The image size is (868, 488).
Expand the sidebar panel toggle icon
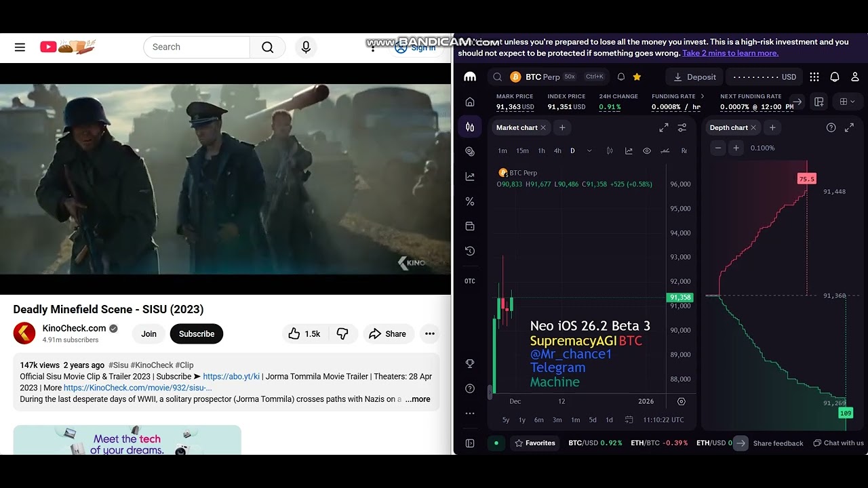tap(470, 443)
